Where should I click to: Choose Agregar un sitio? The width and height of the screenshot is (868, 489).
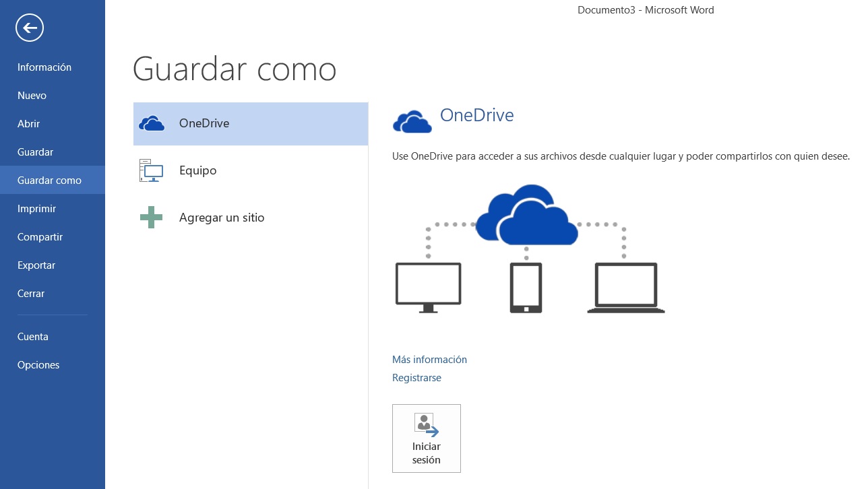tap(251, 218)
